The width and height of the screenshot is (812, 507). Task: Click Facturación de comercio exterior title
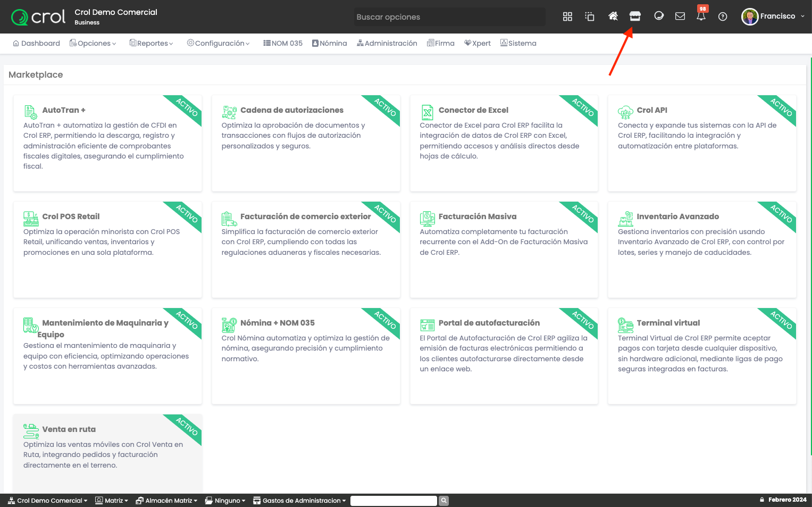tap(306, 217)
